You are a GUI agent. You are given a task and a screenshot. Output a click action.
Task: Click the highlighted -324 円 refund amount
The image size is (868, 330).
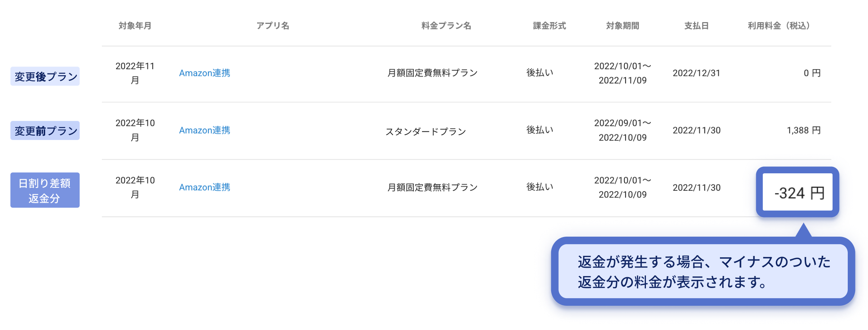[799, 193]
